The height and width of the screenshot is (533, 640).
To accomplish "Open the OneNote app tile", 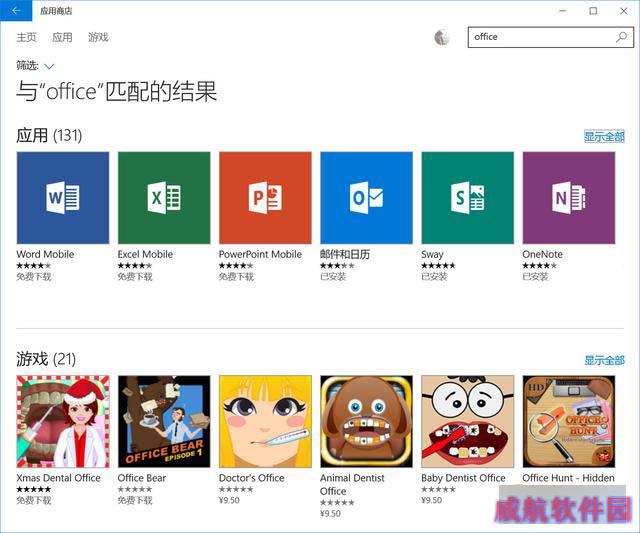I will click(569, 198).
